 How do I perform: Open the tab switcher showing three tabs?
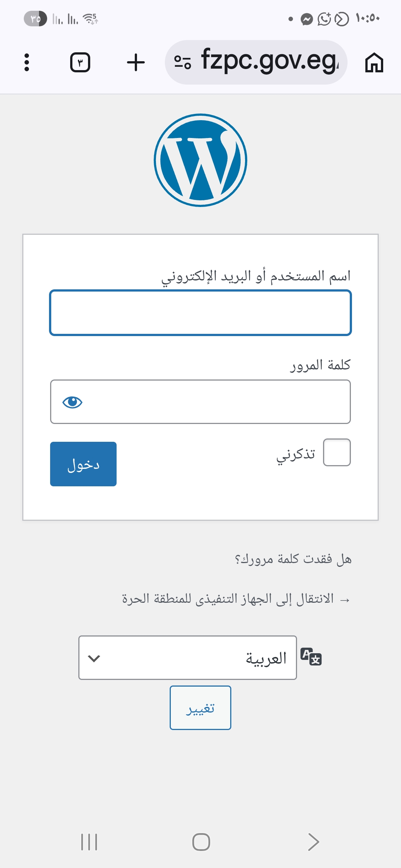click(x=80, y=62)
